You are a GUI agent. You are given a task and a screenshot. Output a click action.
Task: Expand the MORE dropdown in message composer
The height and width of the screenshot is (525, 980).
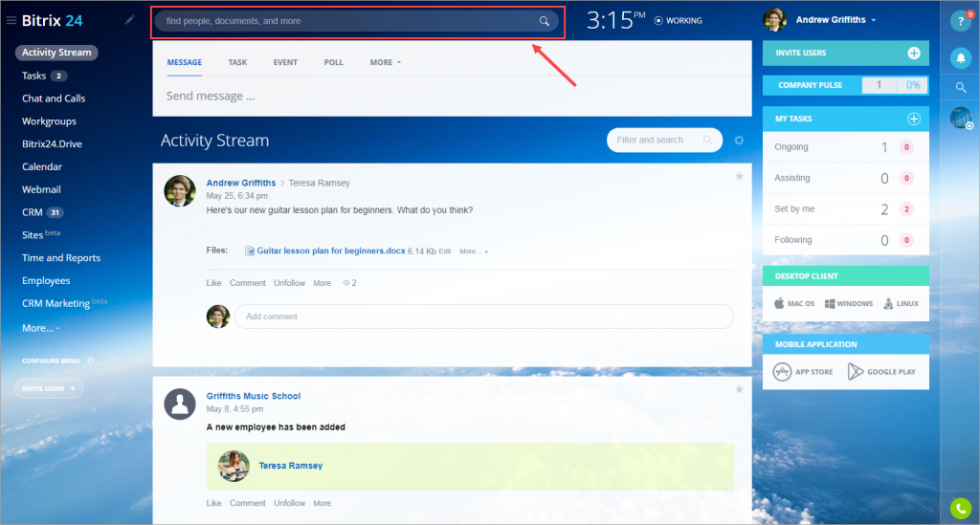385,62
